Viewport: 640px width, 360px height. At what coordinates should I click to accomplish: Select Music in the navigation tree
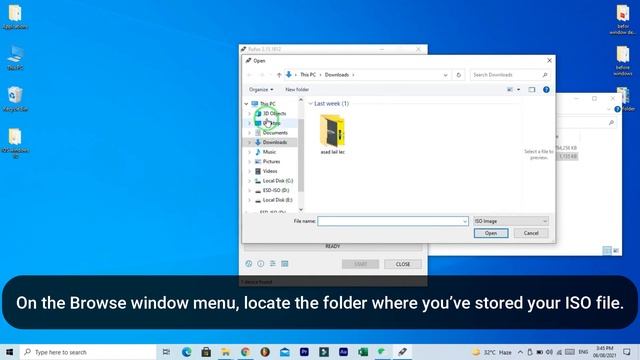pyautogui.click(x=269, y=152)
